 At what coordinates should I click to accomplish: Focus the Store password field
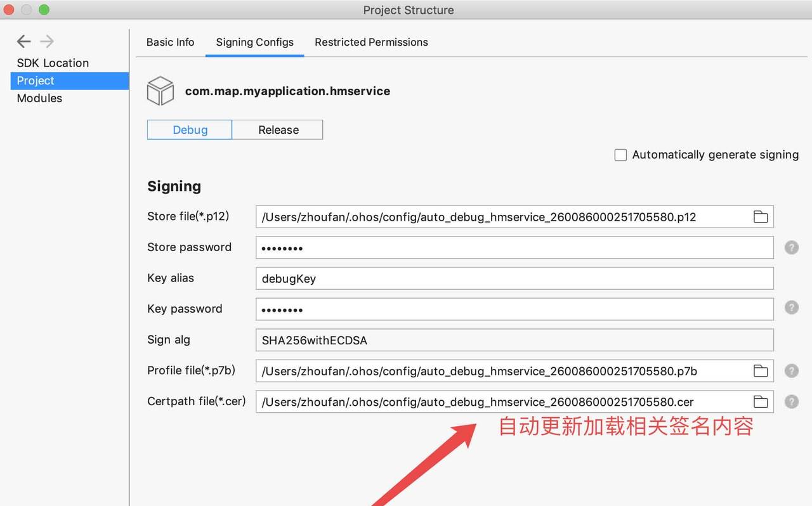click(x=514, y=247)
